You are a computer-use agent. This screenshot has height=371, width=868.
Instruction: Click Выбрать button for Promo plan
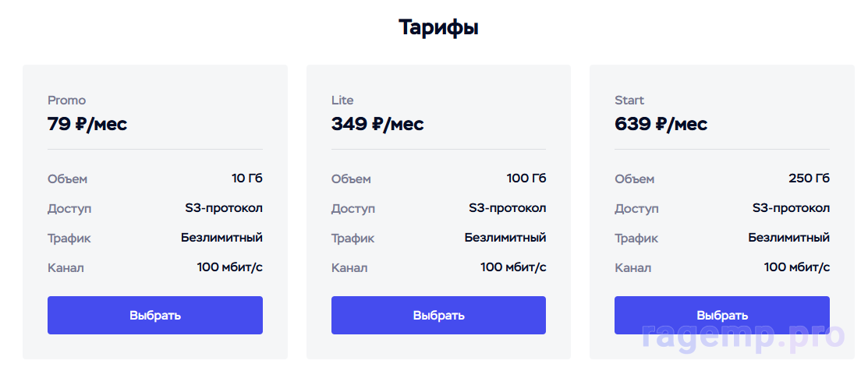pyautogui.click(x=154, y=315)
